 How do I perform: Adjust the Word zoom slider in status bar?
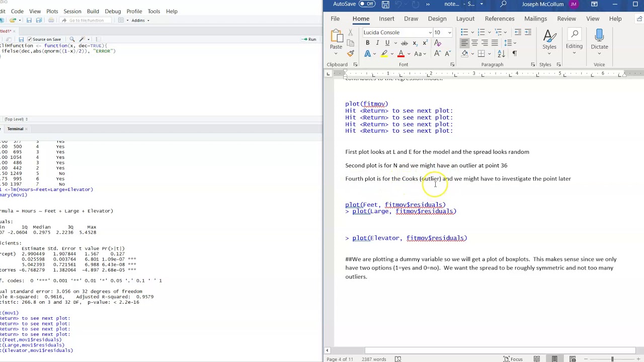coord(612,359)
